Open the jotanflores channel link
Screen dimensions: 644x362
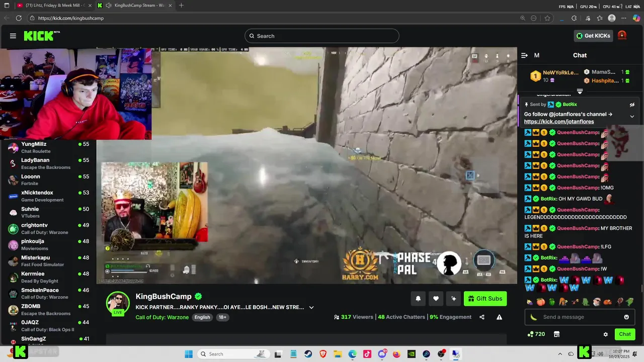[558, 122]
